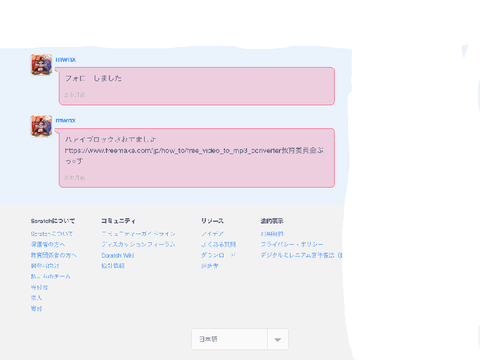Open avatar beside the フォローしました comment
The height and width of the screenshot is (360, 480).
42,65
